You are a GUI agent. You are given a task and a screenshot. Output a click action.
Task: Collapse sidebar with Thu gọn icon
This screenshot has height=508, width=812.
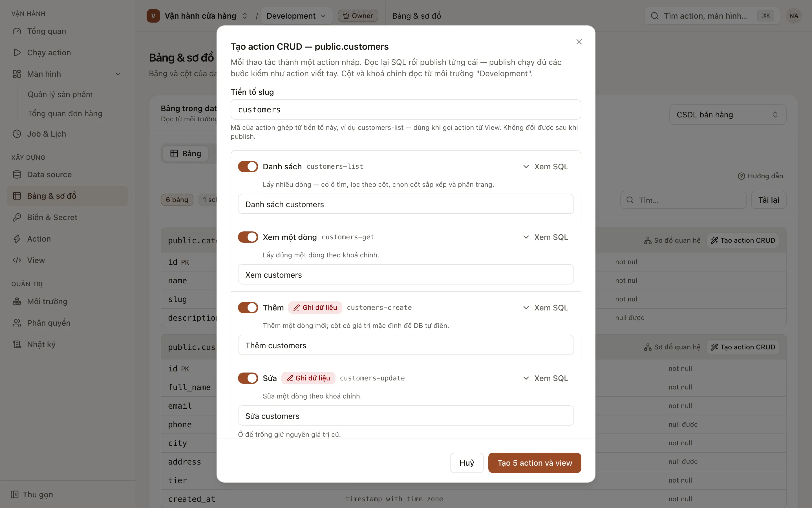click(x=15, y=494)
